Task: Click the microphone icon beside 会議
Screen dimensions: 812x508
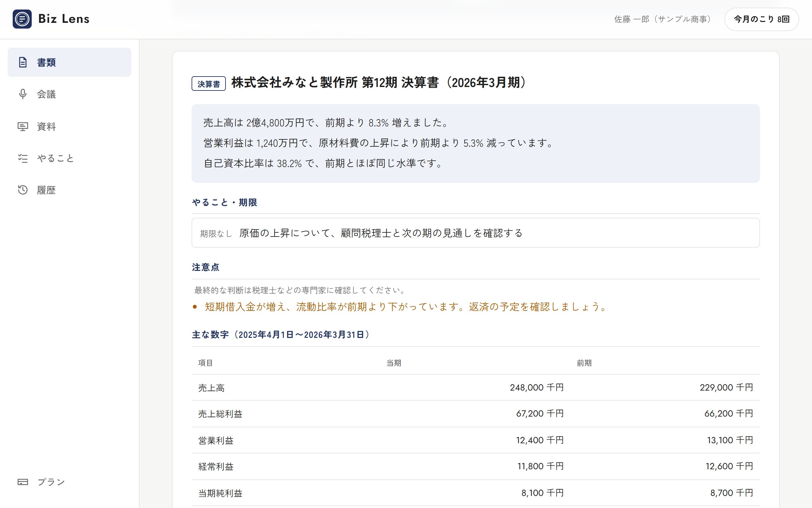Action: 23,94
